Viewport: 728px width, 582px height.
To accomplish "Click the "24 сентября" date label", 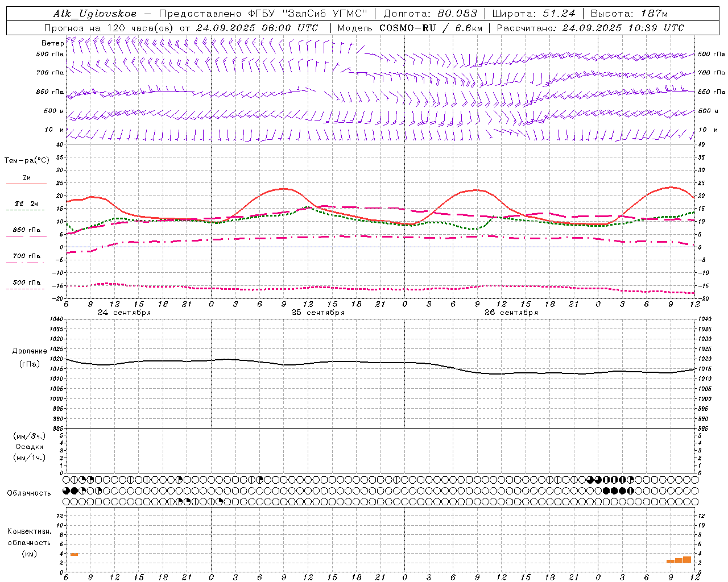I will coord(125,313).
